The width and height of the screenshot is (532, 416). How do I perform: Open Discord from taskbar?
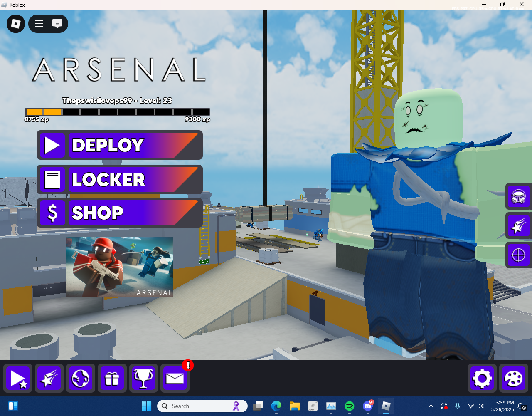pyautogui.click(x=368, y=406)
